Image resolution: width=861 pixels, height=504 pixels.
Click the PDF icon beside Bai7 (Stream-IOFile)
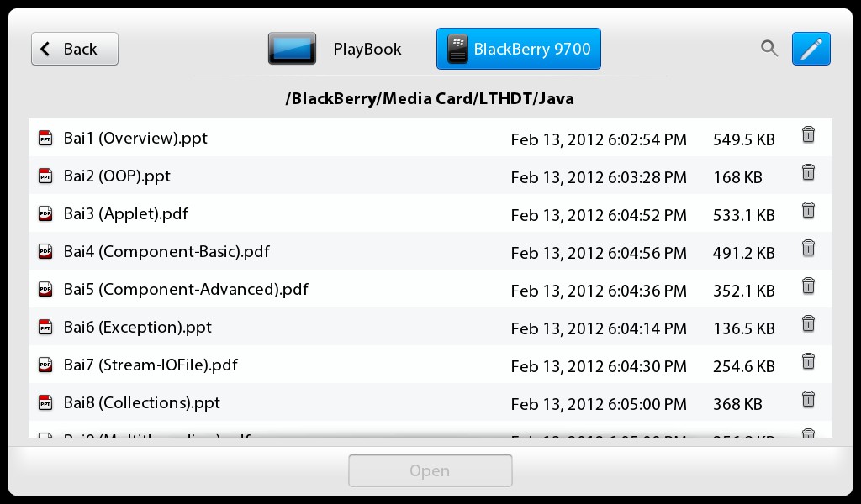45,365
